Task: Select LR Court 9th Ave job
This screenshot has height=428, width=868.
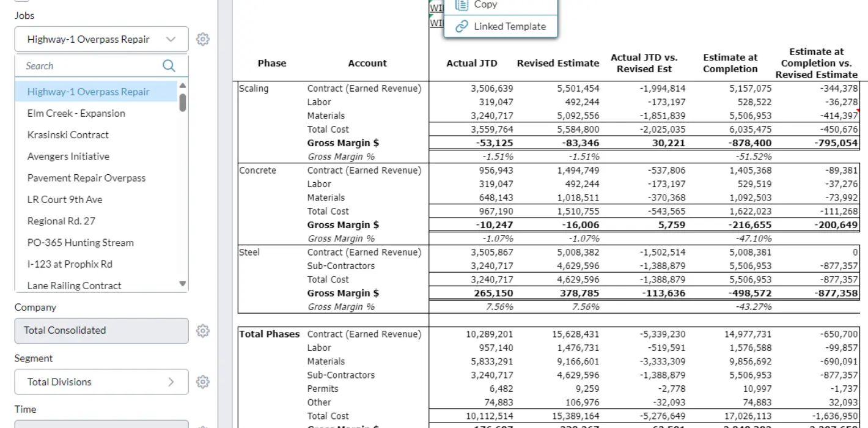Action: [x=97, y=199]
